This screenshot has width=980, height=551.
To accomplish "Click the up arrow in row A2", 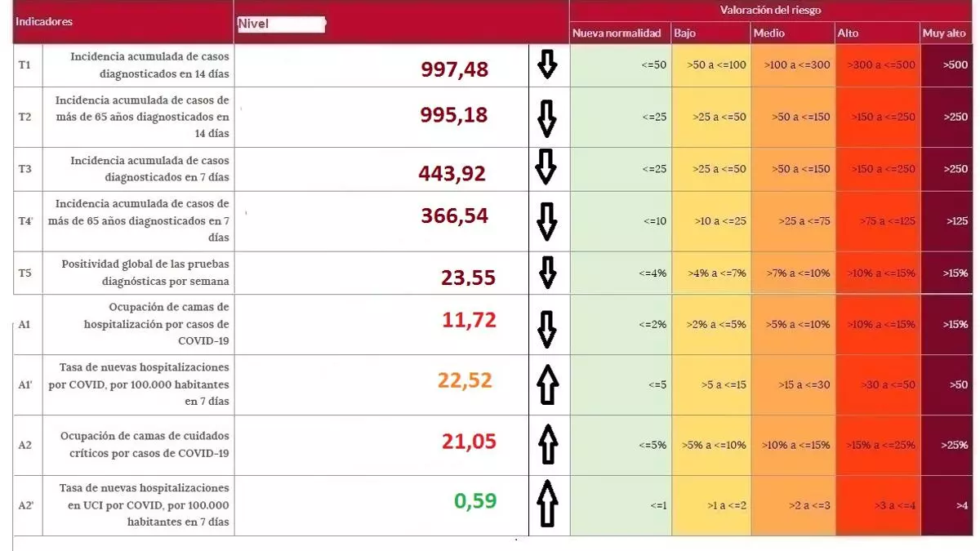I will pyautogui.click(x=548, y=445).
